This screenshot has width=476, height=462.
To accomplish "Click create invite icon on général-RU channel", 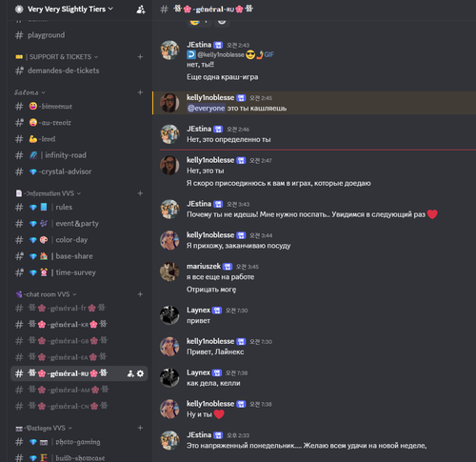I will click(x=130, y=373).
